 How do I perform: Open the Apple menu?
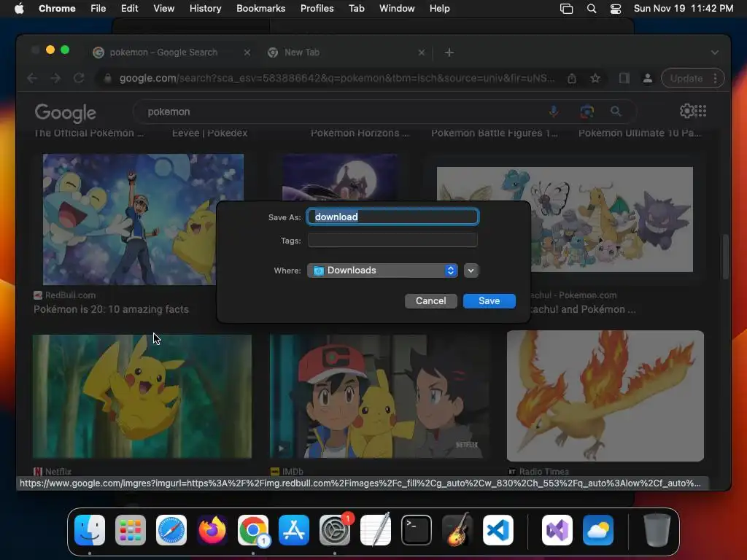tap(19, 9)
